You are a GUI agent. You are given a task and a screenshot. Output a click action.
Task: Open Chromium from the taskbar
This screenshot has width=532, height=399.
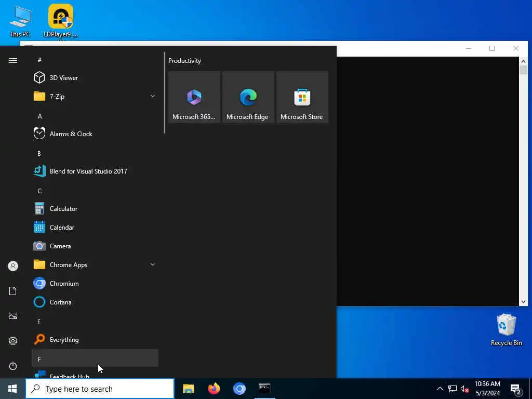pyautogui.click(x=239, y=389)
